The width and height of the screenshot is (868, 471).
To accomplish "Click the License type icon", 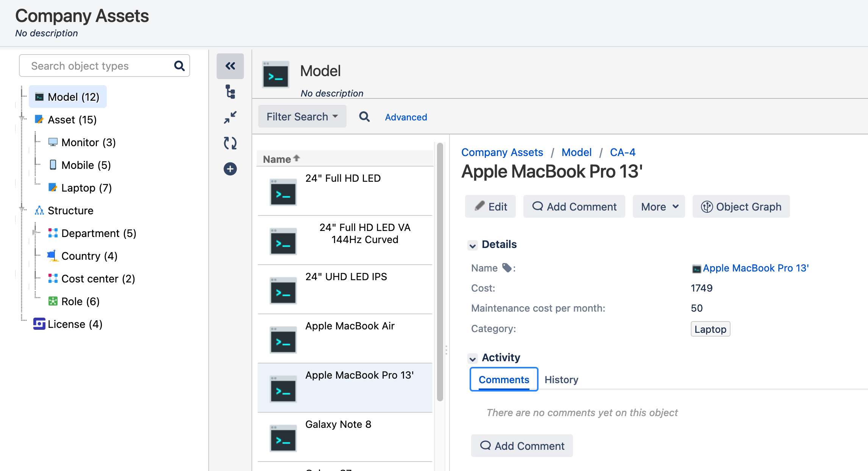I will [39, 324].
